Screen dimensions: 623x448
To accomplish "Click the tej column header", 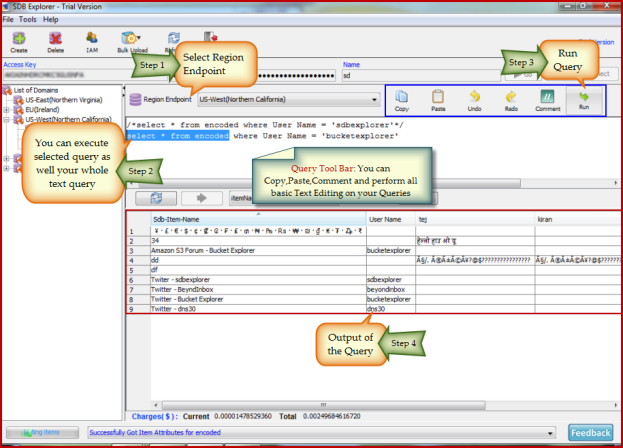I will point(475,219).
